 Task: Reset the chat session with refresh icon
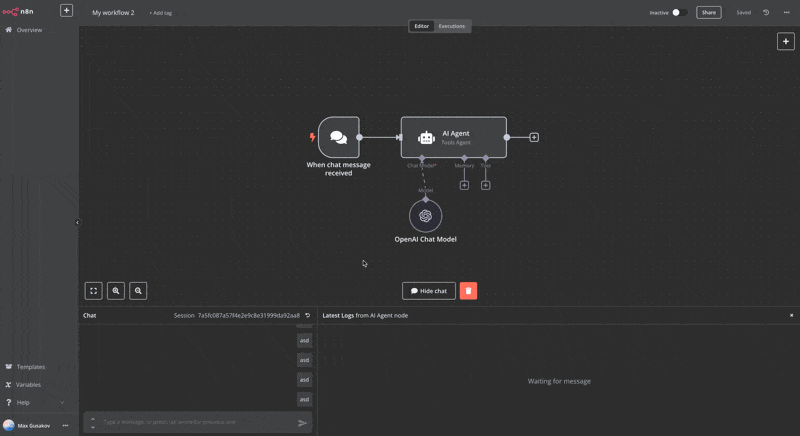point(307,315)
